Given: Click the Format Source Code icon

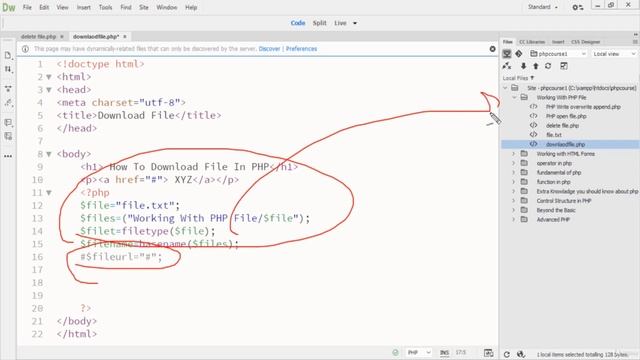Looking at the screenshot, I should pos(8,103).
